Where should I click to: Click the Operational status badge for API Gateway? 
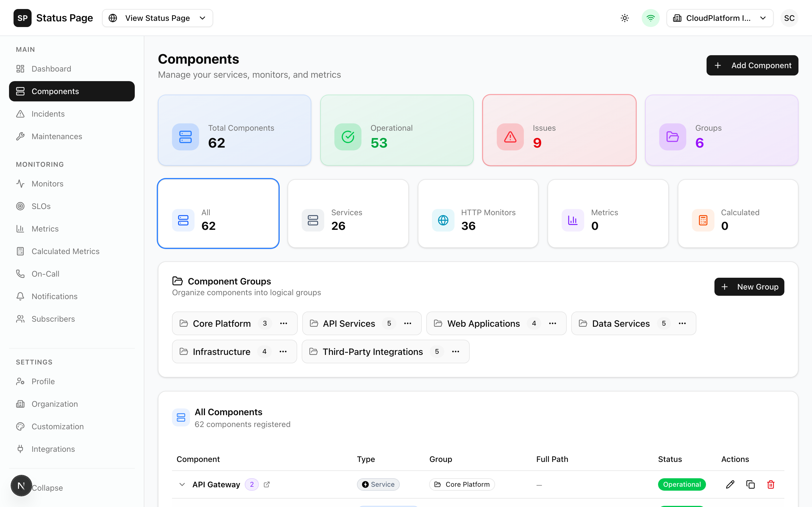(x=682, y=484)
